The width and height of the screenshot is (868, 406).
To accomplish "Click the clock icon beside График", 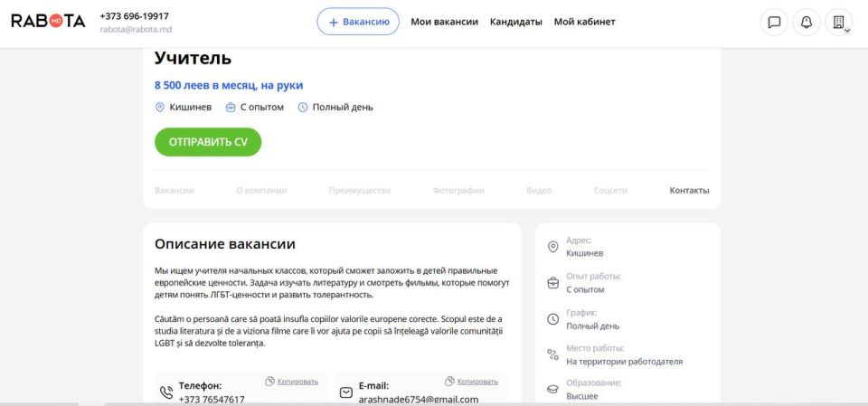I will (x=552, y=319).
